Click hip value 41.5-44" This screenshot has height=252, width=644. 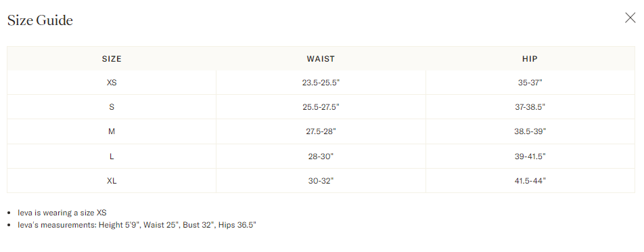pyautogui.click(x=530, y=180)
